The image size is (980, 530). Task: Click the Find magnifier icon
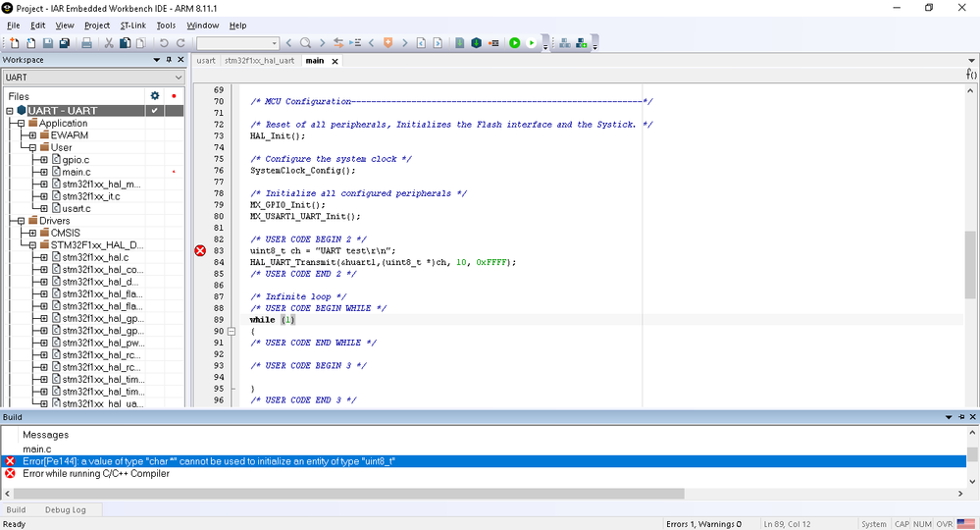coord(305,43)
